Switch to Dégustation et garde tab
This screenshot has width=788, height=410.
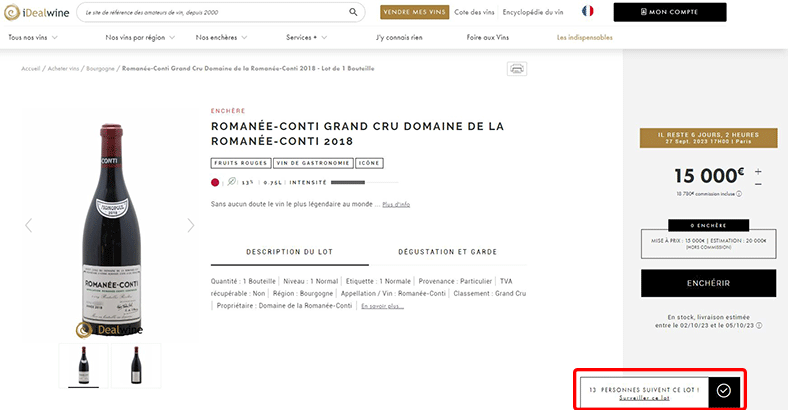click(447, 252)
